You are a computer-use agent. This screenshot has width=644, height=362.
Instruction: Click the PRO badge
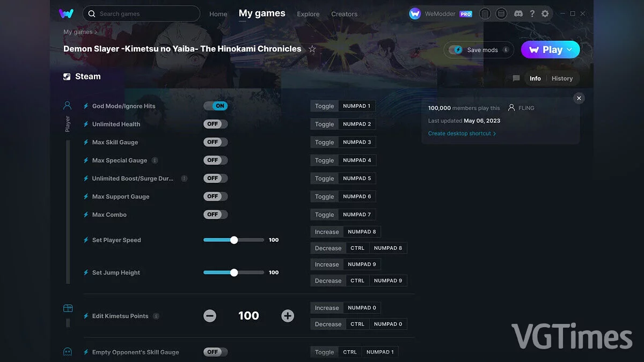[466, 14]
